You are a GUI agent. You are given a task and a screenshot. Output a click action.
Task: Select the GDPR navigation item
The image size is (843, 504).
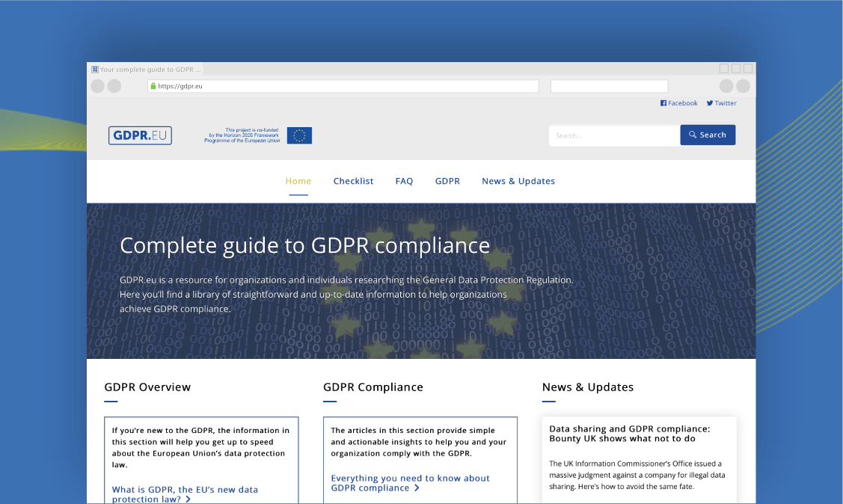[x=447, y=181]
